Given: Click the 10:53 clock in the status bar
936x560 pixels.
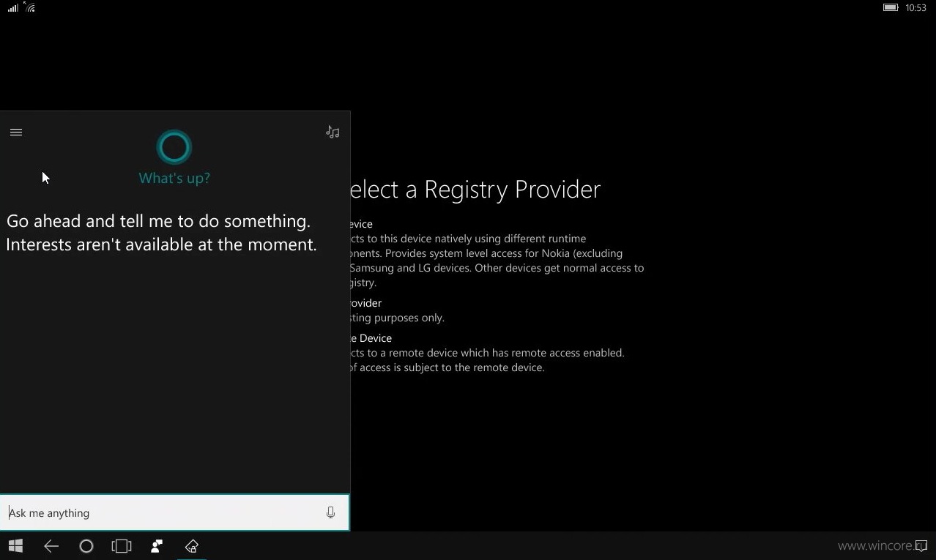Looking at the screenshot, I should 915,8.
